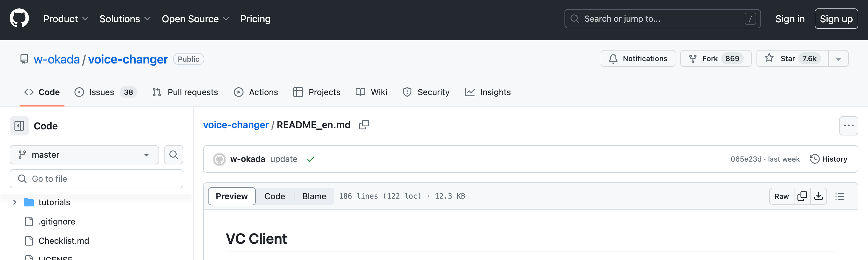Expand the Solutions menu
Screen dimensions: 868x260
tap(125, 19)
